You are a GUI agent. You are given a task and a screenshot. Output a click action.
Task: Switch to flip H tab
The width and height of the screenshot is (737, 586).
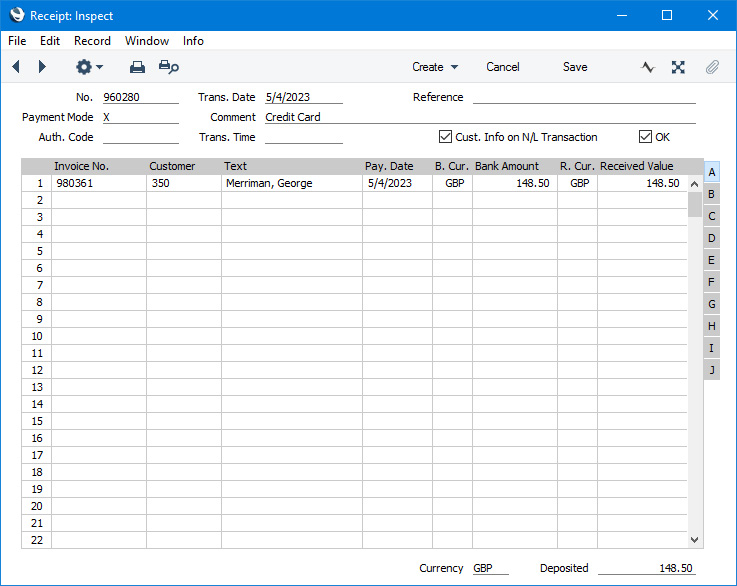coord(712,326)
